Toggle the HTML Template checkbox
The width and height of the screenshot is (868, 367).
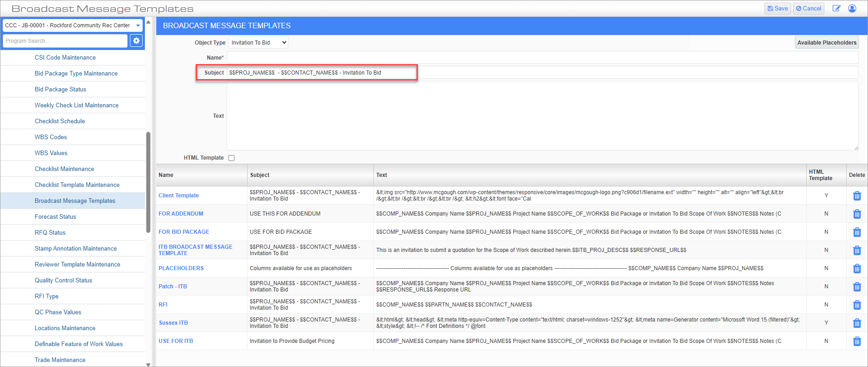(231, 158)
